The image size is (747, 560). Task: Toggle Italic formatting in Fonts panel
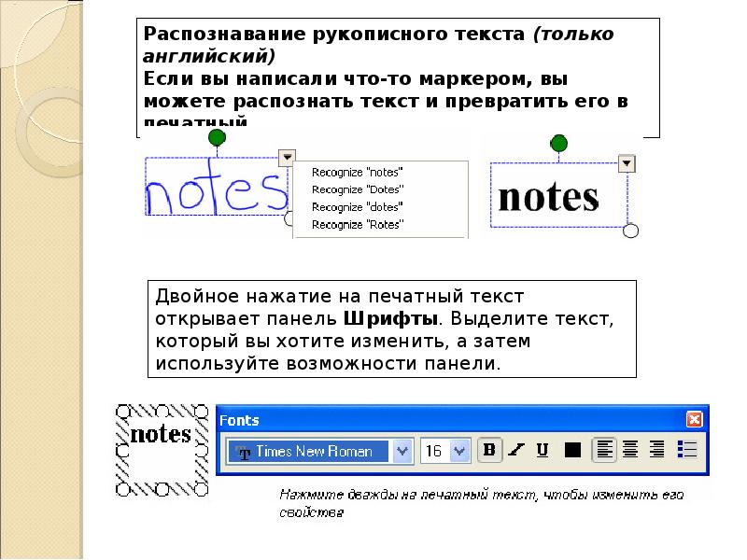click(x=515, y=451)
